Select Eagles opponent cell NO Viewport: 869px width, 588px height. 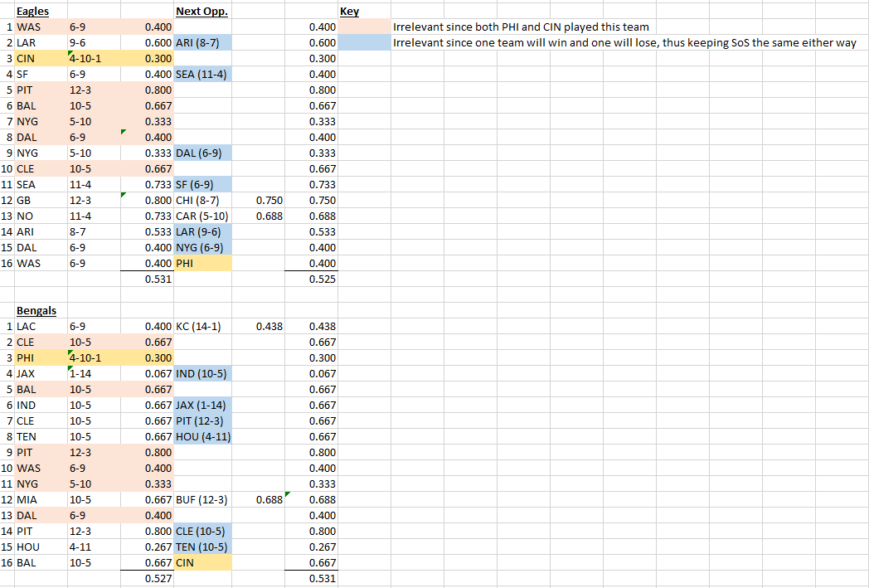pos(41,216)
